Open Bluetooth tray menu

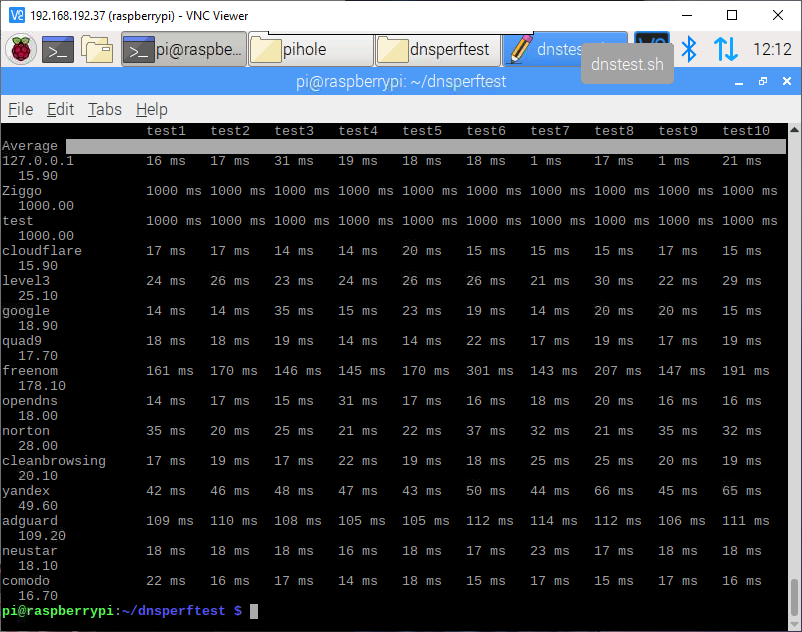tap(689, 49)
